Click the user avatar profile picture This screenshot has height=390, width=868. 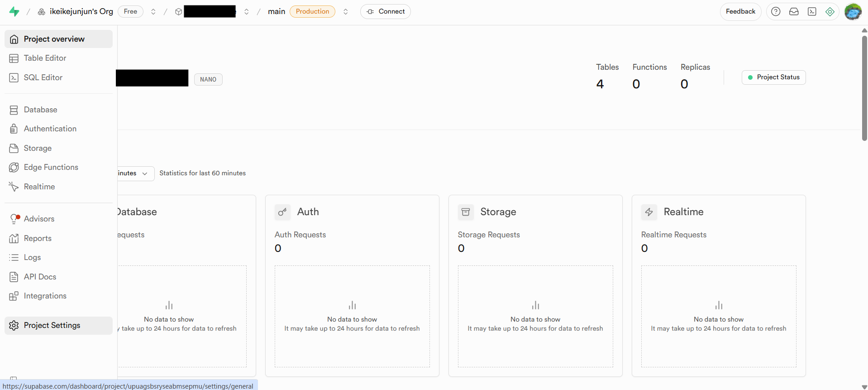click(853, 12)
